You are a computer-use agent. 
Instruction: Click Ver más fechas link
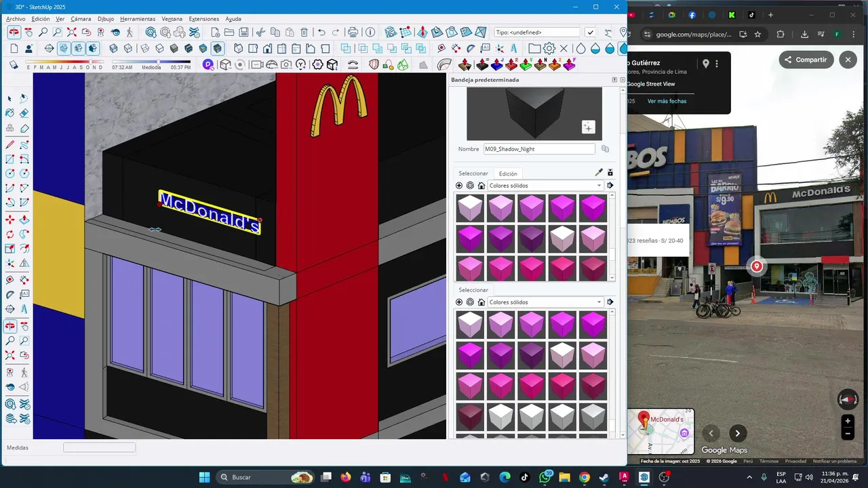pyautogui.click(x=667, y=101)
